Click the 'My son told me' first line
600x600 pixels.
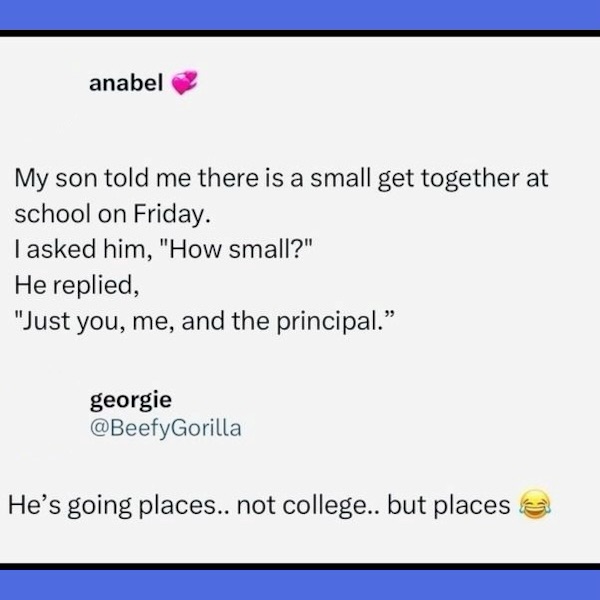[x=281, y=178]
